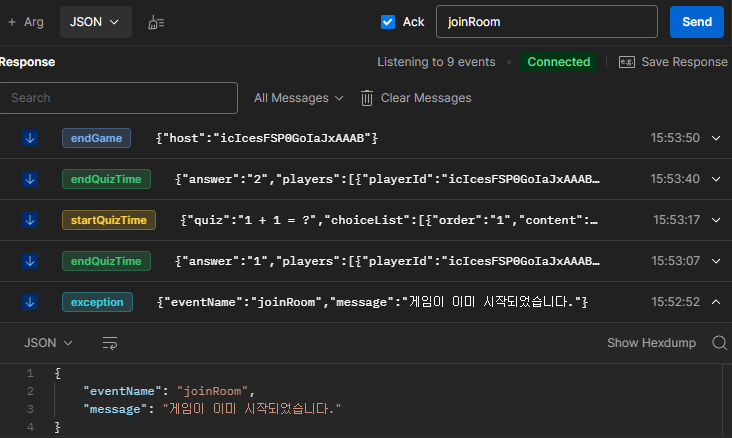Screen dimensions: 732x438
Task: Expand the endQuizTime message at 15:53:40
Action: [716, 179]
